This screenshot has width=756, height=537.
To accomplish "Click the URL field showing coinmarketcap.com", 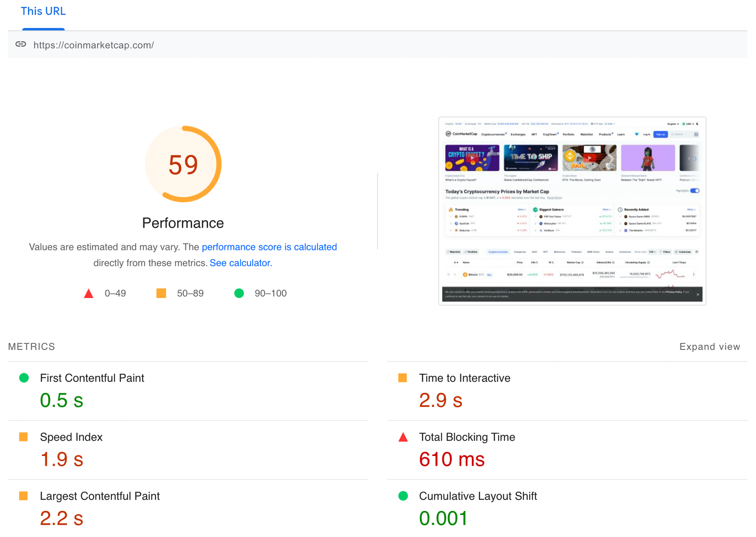I will pos(93,44).
